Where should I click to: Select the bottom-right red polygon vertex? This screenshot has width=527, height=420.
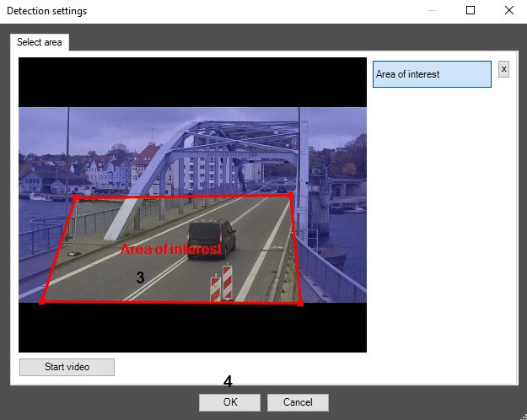click(x=301, y=303)
